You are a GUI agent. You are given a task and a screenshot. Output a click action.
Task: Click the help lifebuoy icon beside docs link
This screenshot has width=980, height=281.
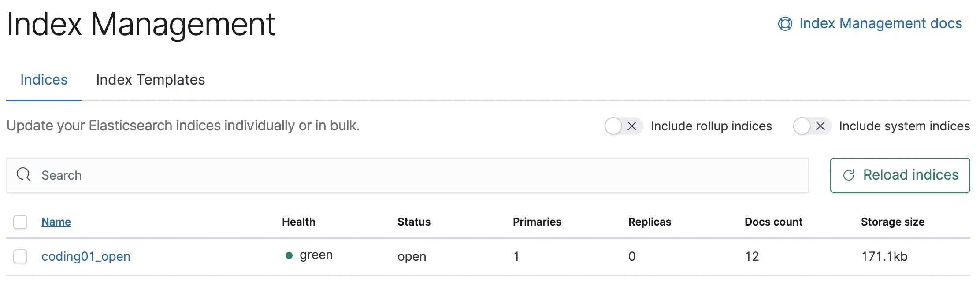coord(785,24)
